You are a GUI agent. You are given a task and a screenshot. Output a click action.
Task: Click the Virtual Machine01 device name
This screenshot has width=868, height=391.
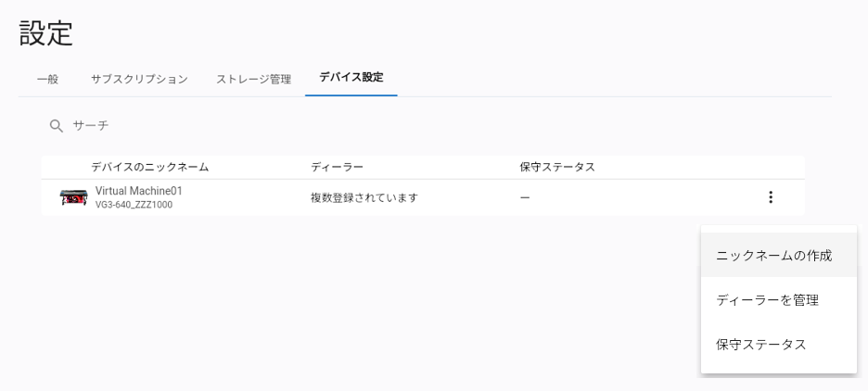pyautogui.click(x=138, y=191)
